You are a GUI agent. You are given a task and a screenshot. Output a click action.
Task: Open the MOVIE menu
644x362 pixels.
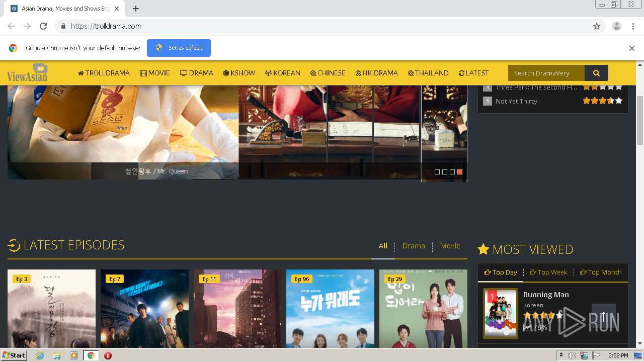point(155,73)
